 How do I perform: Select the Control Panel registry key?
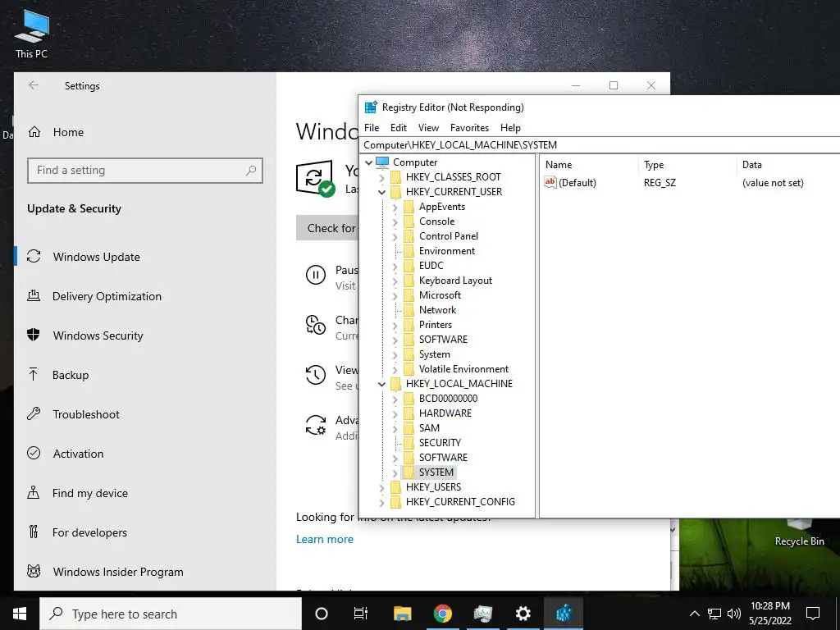pos(449,236)
